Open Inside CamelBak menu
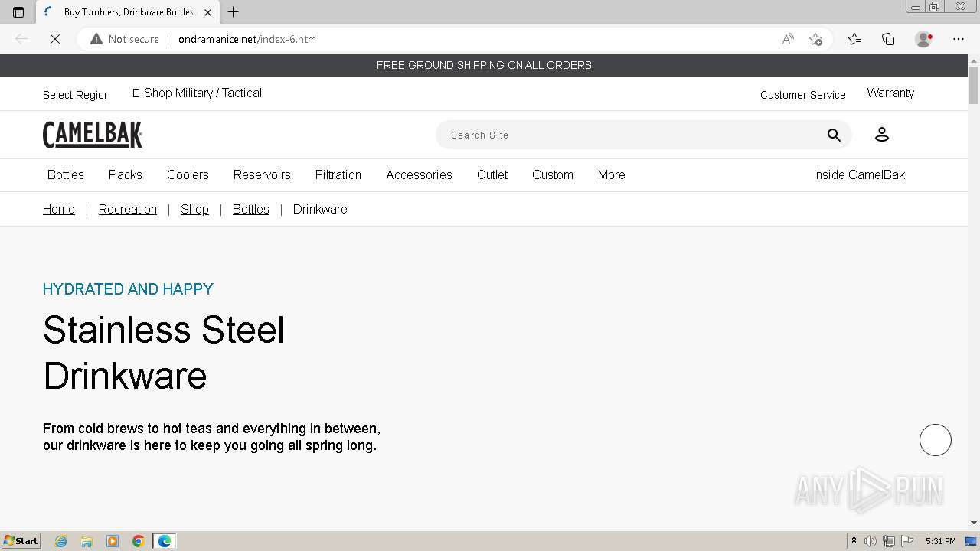 [859, 174]
